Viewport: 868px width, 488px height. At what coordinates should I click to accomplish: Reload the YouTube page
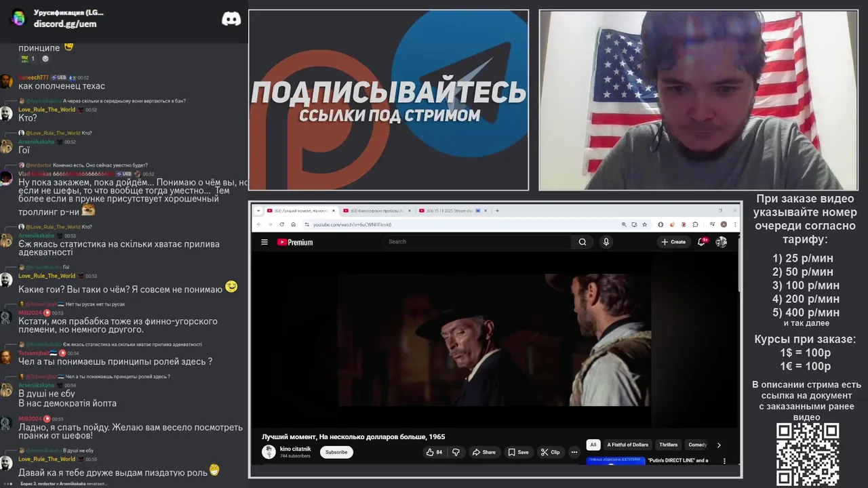281,224
